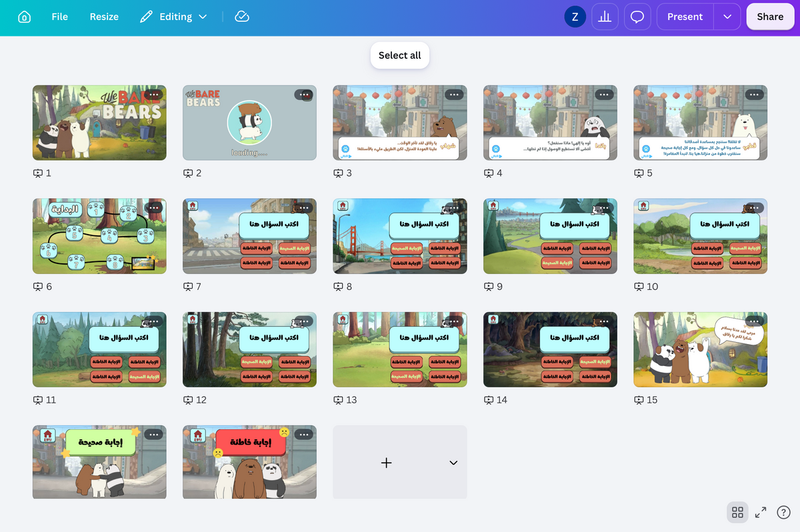The image size is (800, 532).
Task: Click the Share button
Action: 770,17
